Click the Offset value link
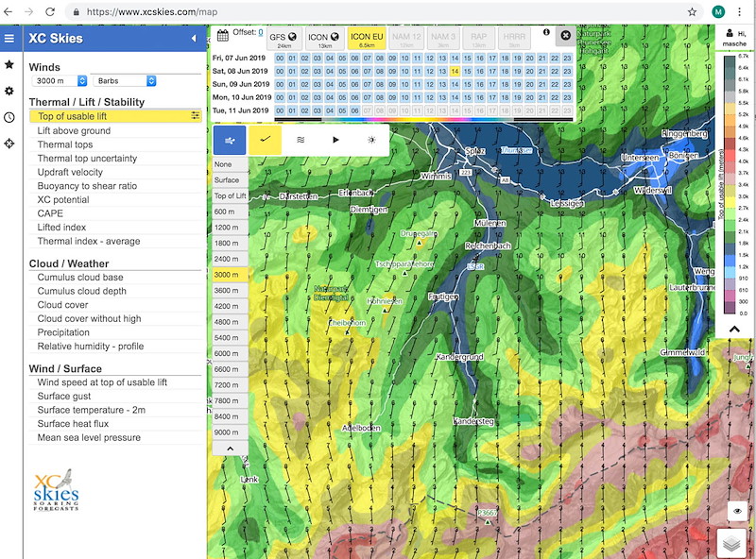The image size is (756, 559). (x=261, y=32)
